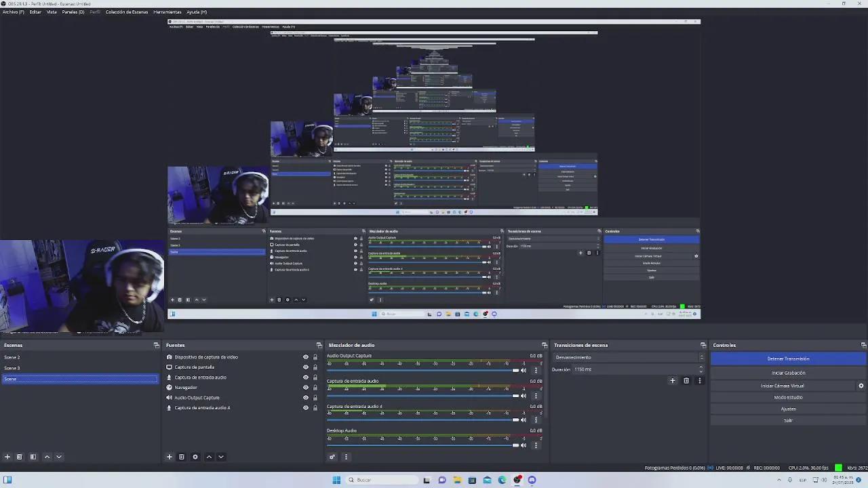Add a new scene with the plus icon

pyautogui.click(x=7, y=457)
